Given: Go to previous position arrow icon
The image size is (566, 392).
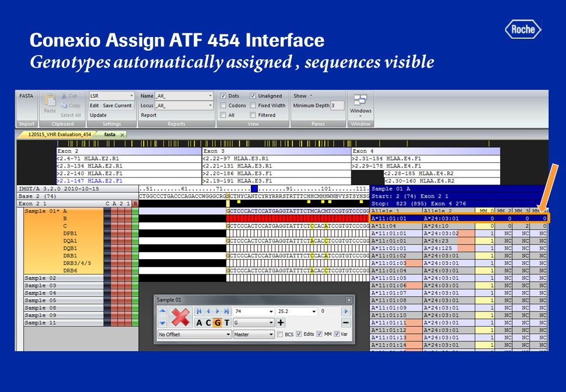Looking at the screenshot, I should pos(208,311).
